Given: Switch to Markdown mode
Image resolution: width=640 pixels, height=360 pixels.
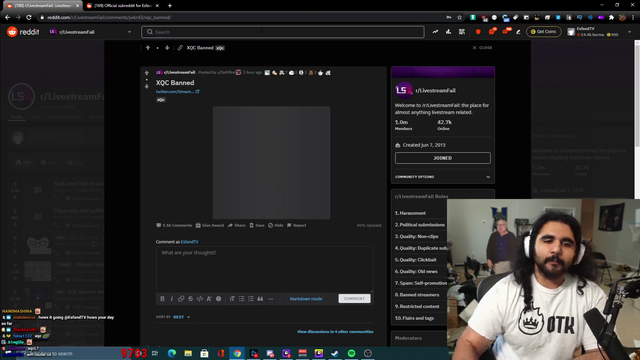Looking at the screenshot, I should click(306, 299).
